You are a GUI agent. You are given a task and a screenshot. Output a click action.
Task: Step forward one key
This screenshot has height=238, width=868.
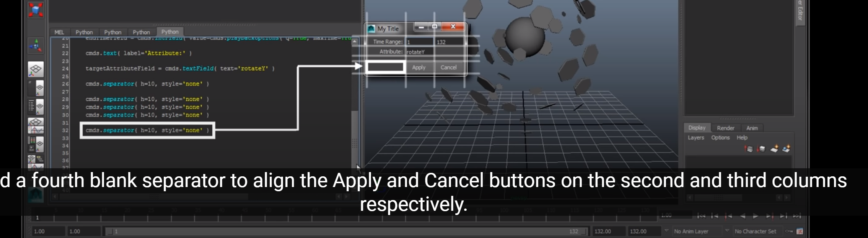tap(770, 216)
